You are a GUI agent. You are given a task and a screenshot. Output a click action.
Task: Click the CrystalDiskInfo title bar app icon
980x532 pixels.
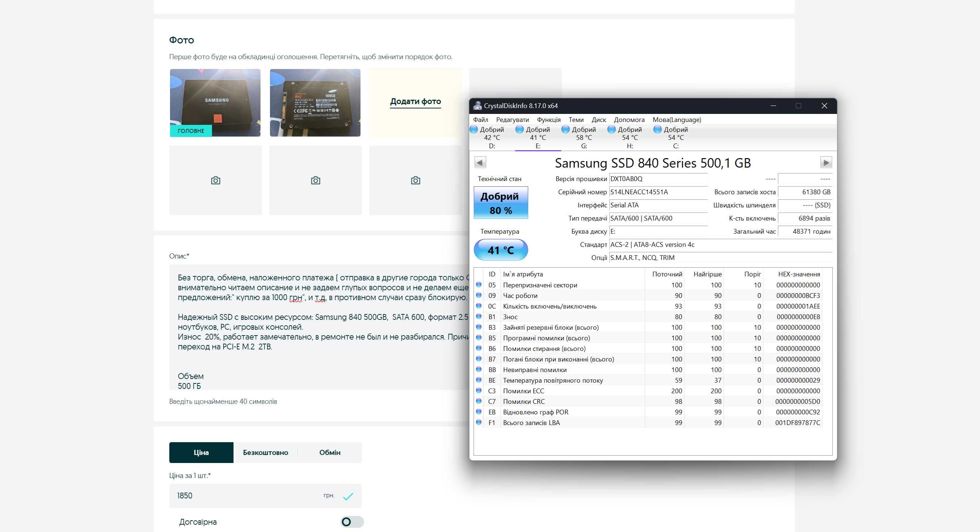click(x=477, y=106)
